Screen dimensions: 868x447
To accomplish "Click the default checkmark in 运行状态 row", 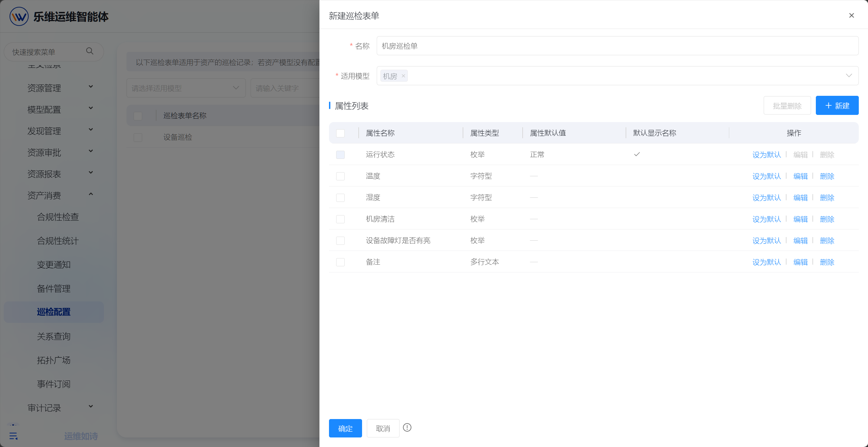I will pyautogui.click(x=637, y=154).
